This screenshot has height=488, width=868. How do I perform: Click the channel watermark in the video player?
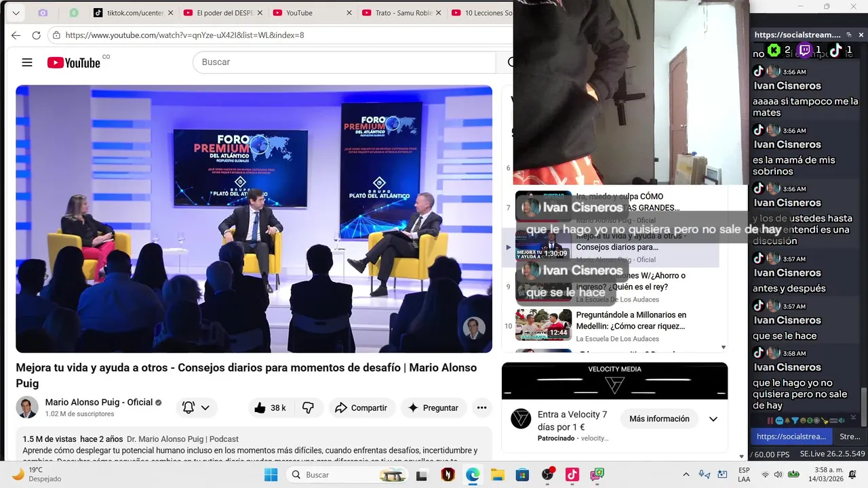tap(474, 329)
